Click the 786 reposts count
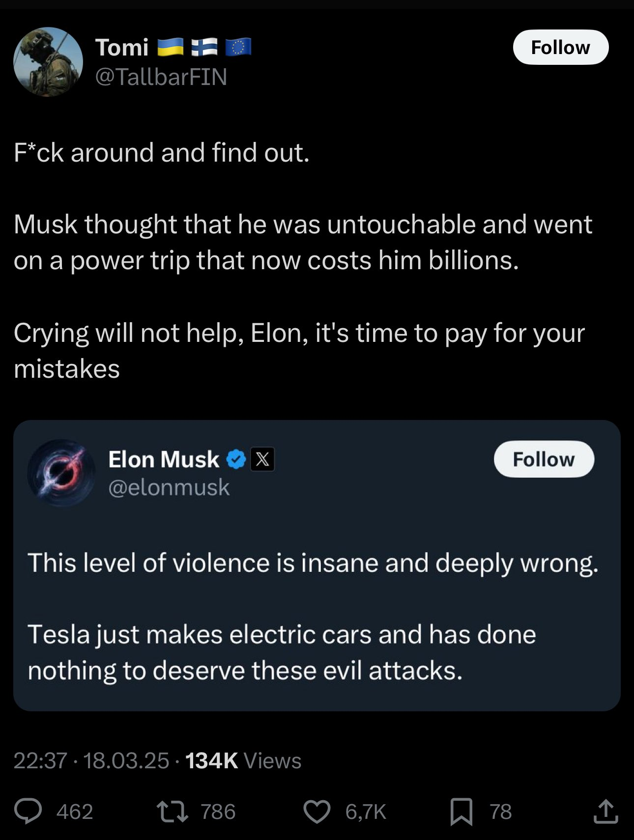 point(218,812)
